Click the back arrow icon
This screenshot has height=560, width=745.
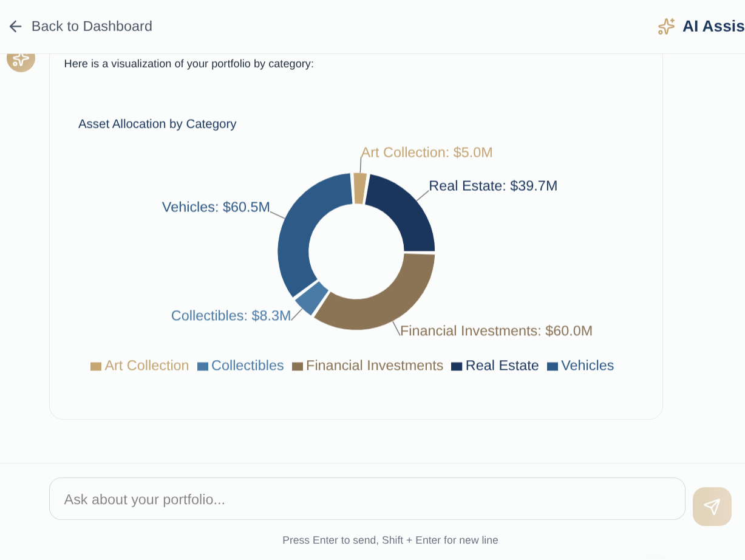click(x=15, y=26)
